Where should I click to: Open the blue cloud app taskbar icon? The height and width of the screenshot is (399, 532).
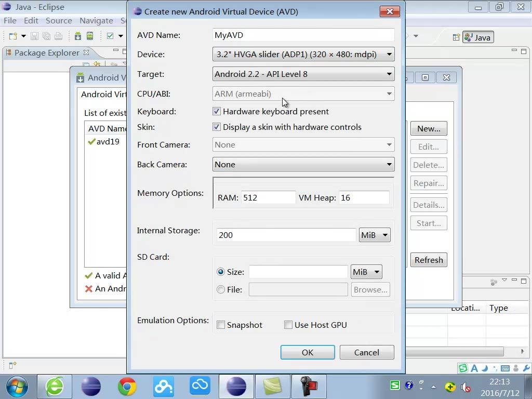click(200, 386)
